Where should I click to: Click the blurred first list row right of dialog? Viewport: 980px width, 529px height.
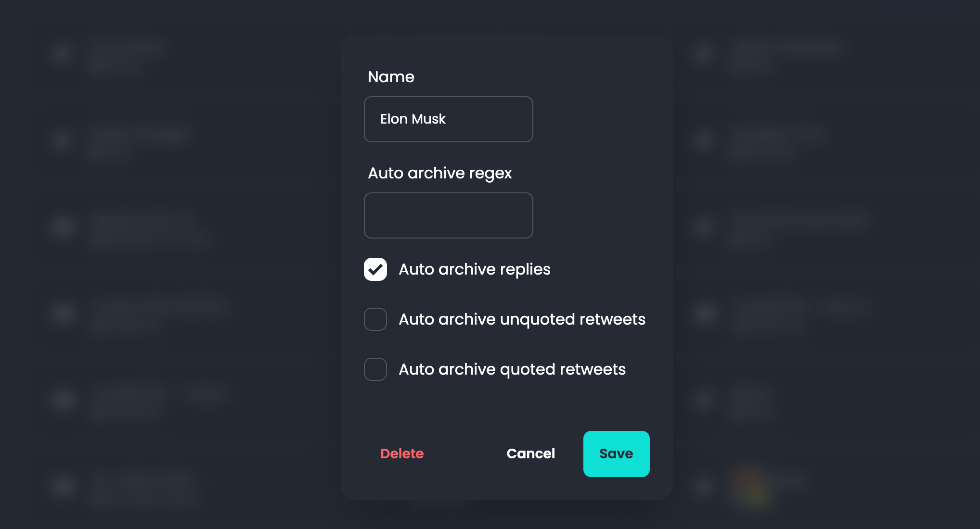785,54
